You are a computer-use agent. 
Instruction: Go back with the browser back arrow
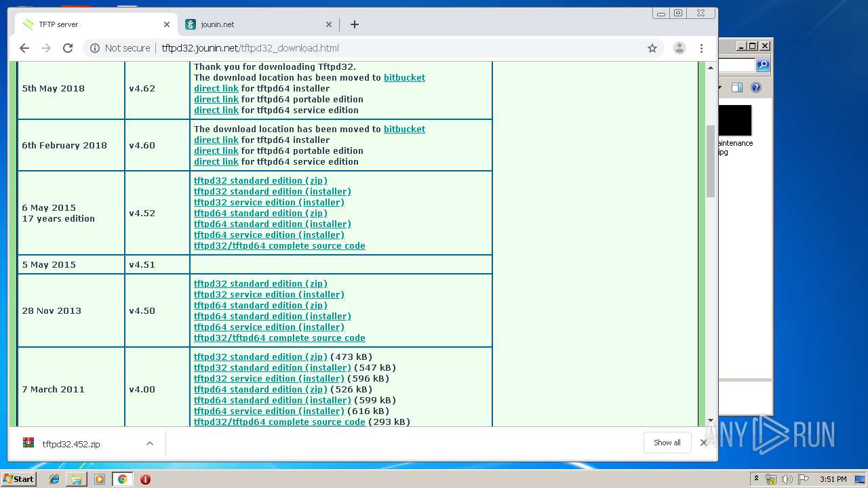coord(24,48)
